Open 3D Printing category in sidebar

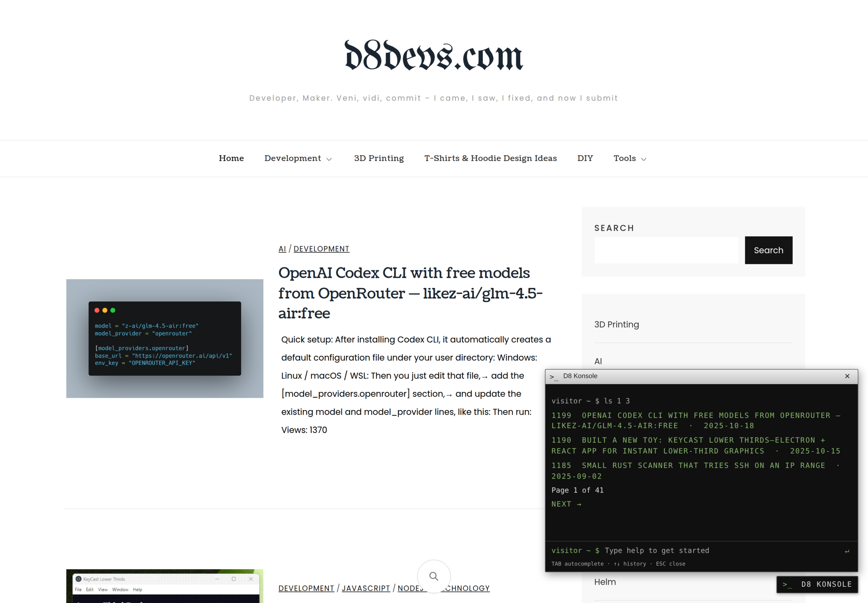616,325
